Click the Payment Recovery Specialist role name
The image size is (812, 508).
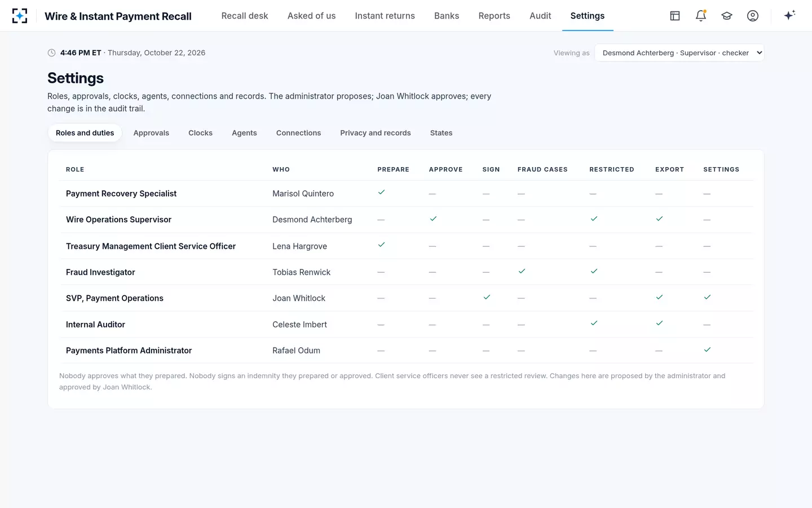121,194
